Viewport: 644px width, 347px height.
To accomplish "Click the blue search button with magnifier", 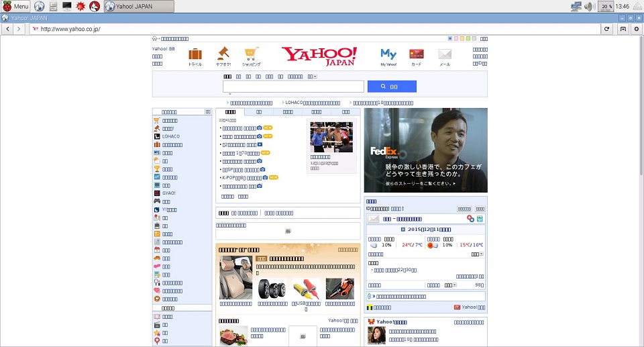I will coord(392,87).
